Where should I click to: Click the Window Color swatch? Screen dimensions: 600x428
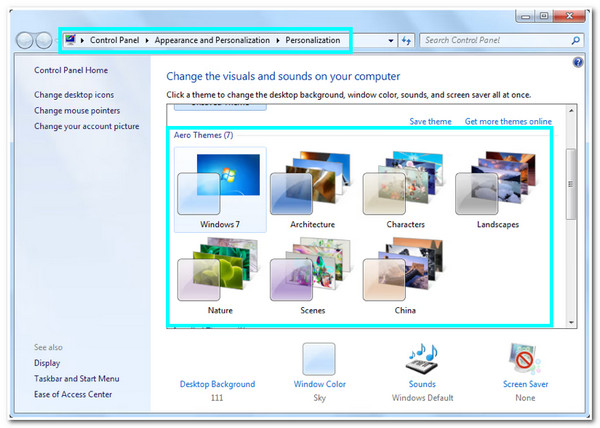[x=319, y=359]
